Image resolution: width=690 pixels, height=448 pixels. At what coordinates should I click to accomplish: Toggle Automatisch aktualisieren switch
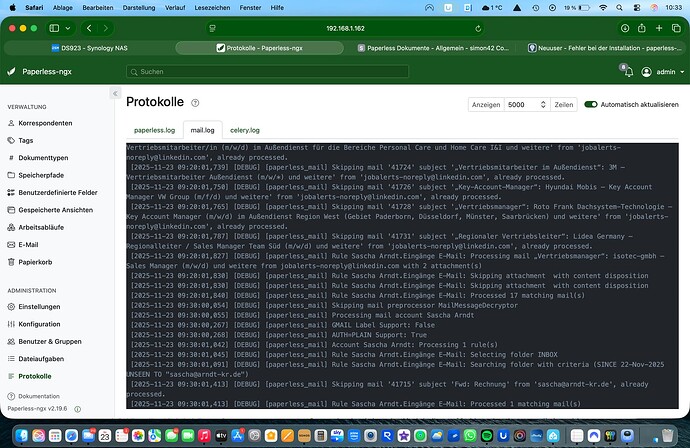coord(591,104)
